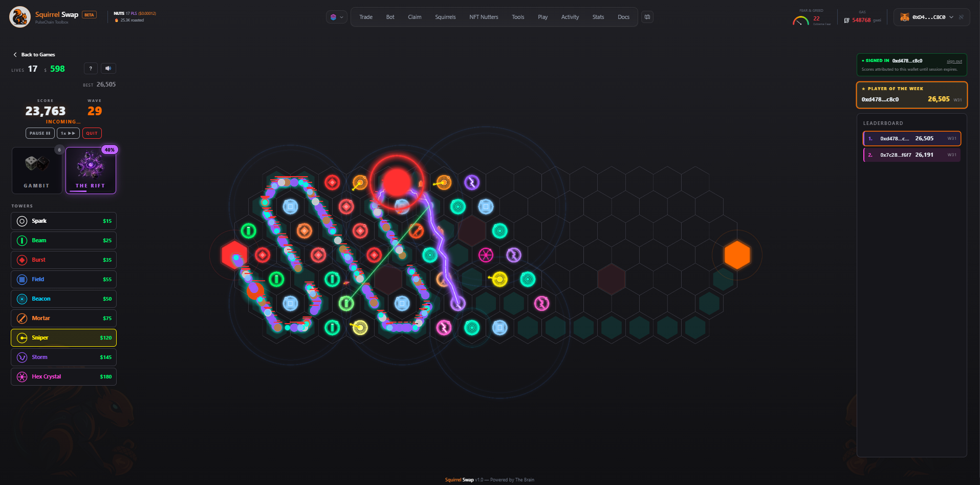Select the Sniper tower at $120
This screenshot has height=485, width=980.
pyautogui.click(x=63, y=338)
